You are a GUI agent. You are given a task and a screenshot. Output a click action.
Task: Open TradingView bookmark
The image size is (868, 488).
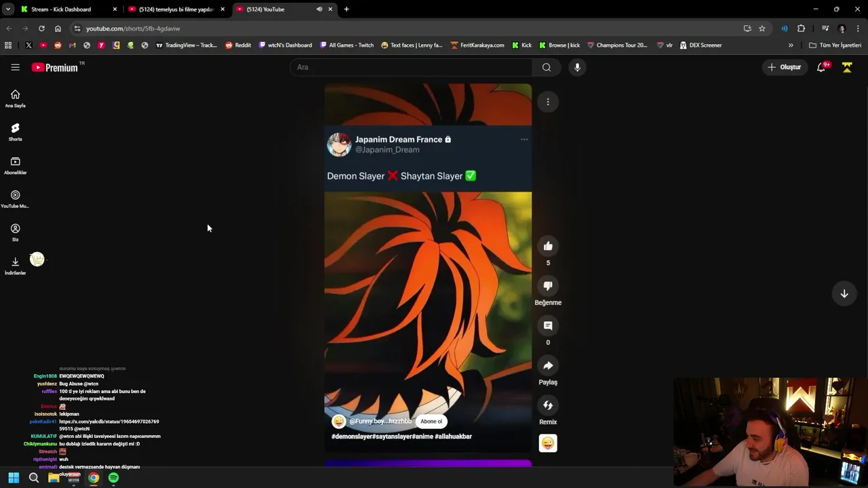coord(186,45)
